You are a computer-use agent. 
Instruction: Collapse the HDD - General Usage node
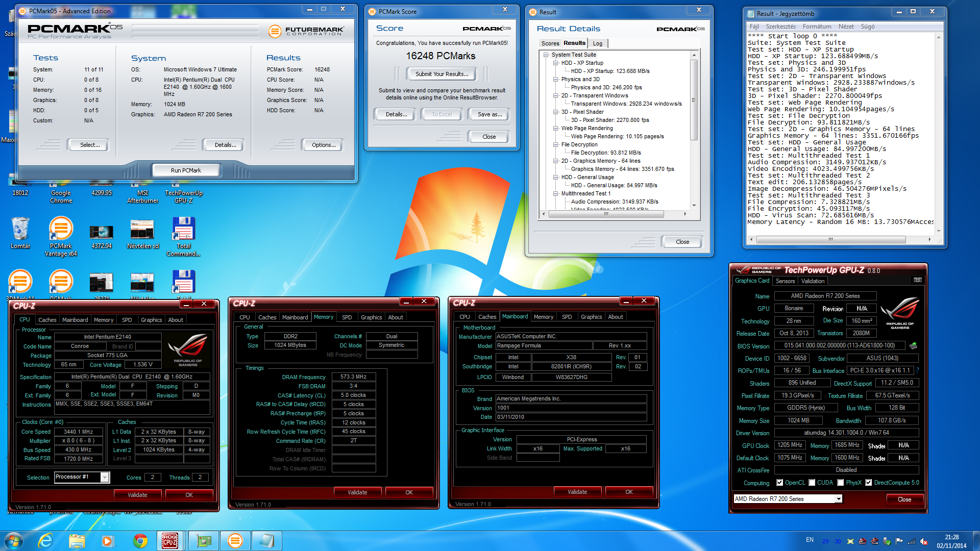coord(556,177)
